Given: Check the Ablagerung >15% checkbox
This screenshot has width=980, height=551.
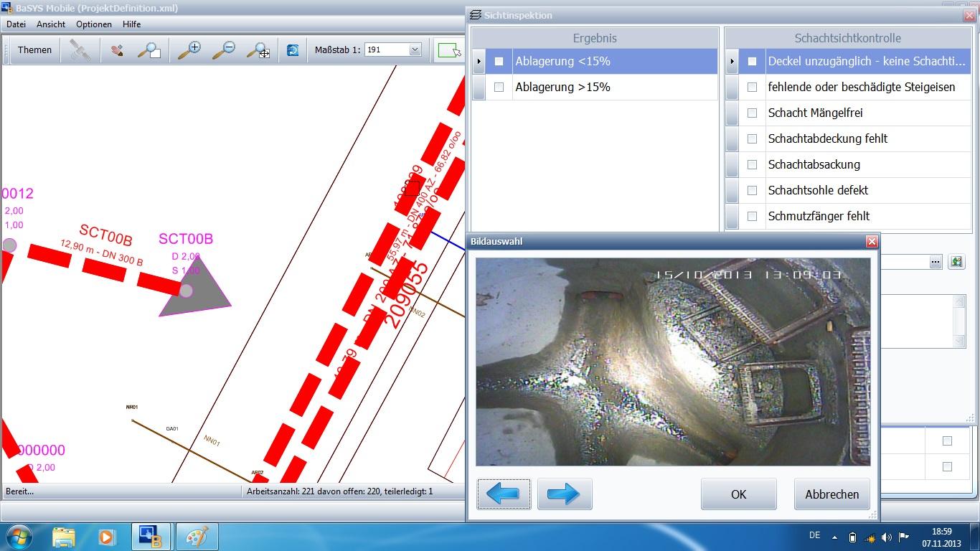Looking at the screenshot, I should [499, 87].
